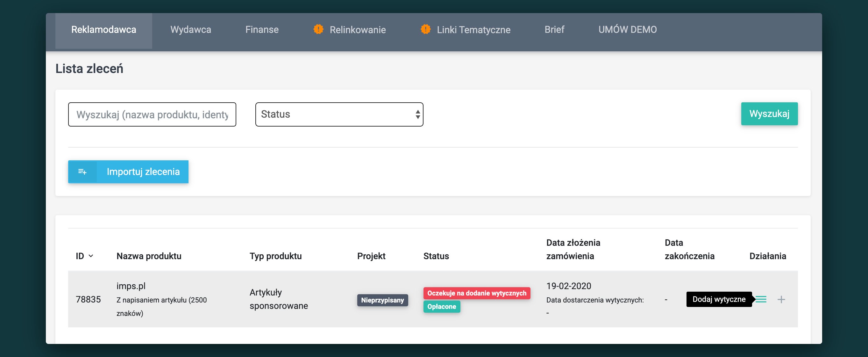Image resolution: width=868 pixels, height=357 pixels.
Task: Click the Typ produktu column header
Action: pyautogui.click(x=276, y=256)
